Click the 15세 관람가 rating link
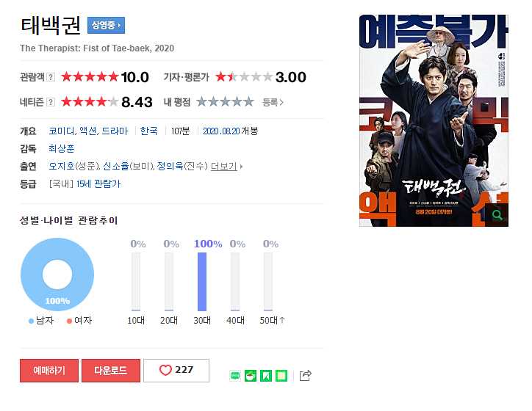 [98, 183]
